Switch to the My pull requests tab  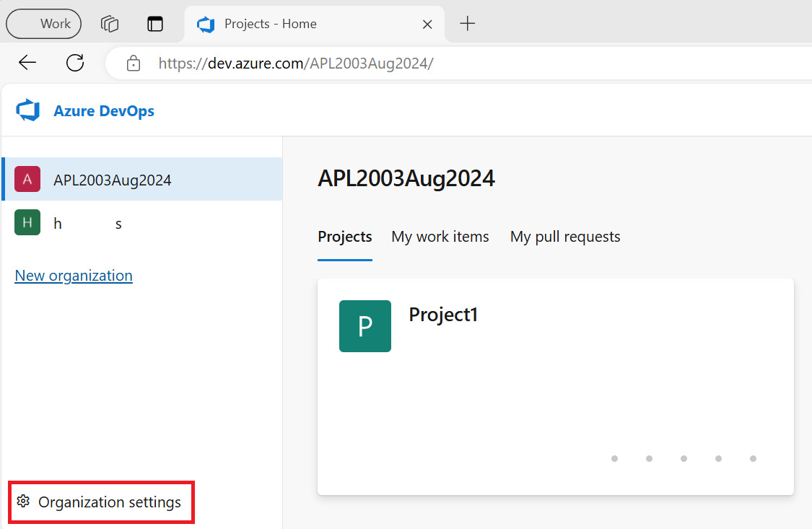tap(564, 237)
